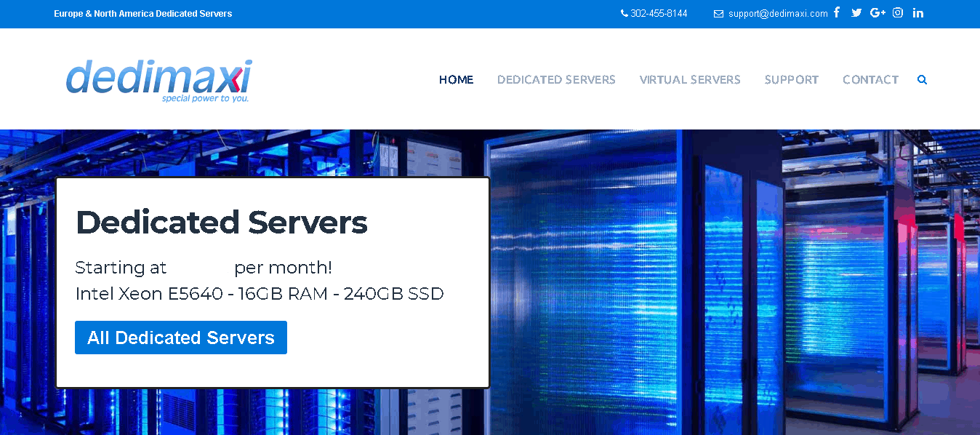This screenshot has width=980, height=435.
Task: Open the Twitter social icon
Action: pos(856,12)
